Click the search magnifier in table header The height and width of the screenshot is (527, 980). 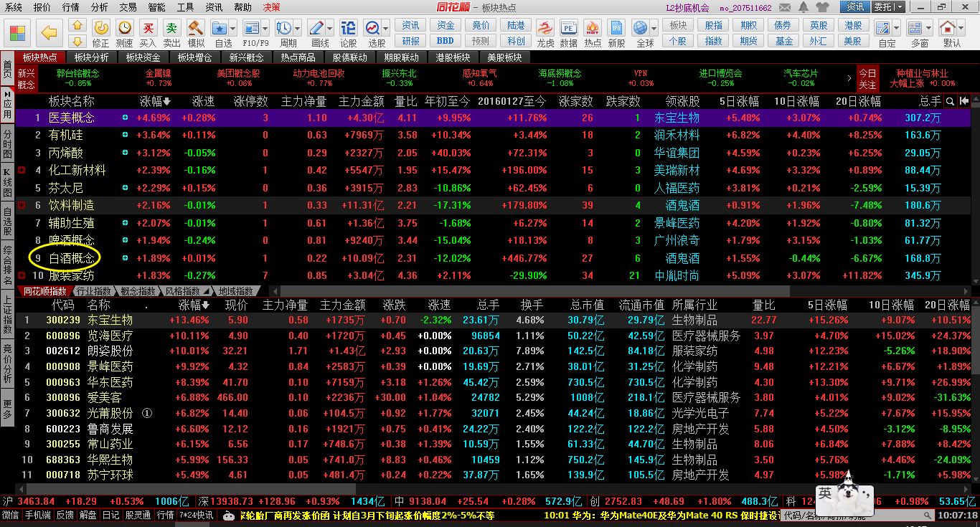point(950,102)
